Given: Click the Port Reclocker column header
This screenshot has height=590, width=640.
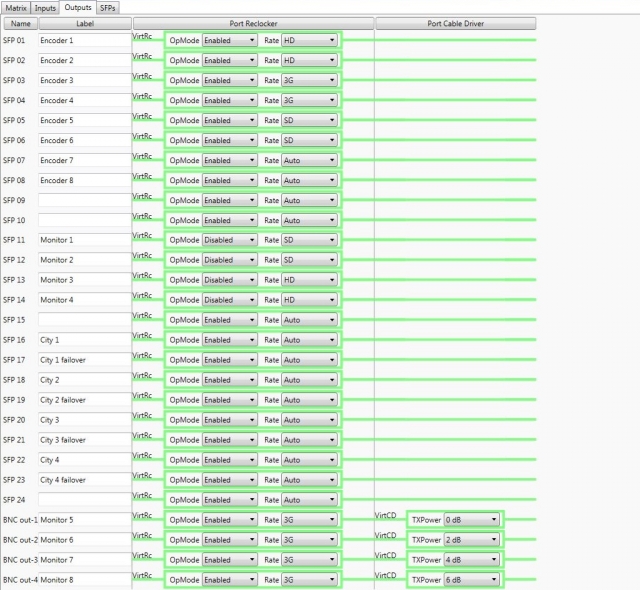Looking at the screenshot, I should click(253, 23).
